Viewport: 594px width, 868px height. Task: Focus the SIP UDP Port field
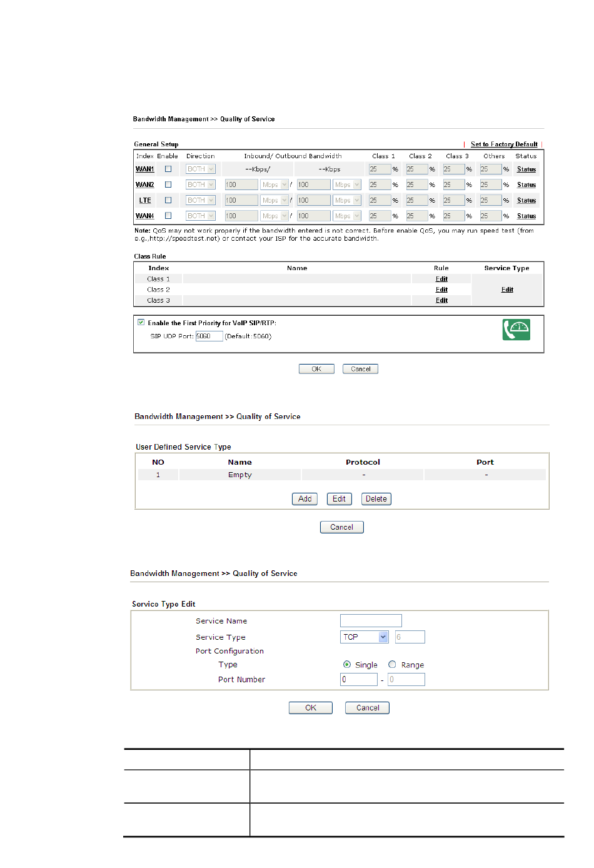pyautogui.click(x=209, y=336)
